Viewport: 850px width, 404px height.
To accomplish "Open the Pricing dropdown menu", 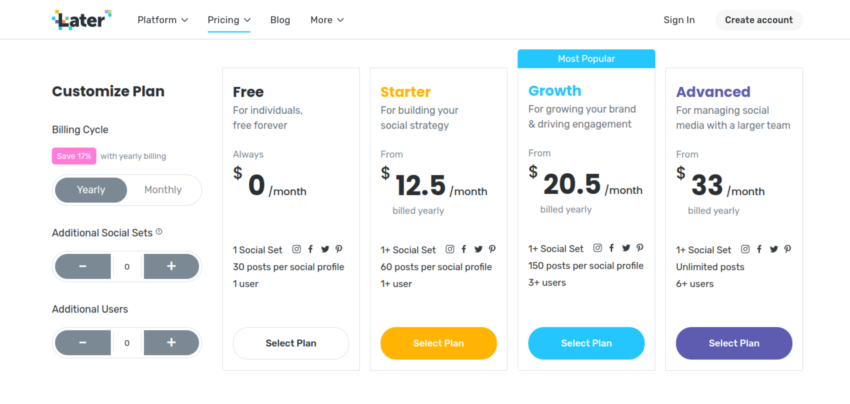I will [229, 20].
